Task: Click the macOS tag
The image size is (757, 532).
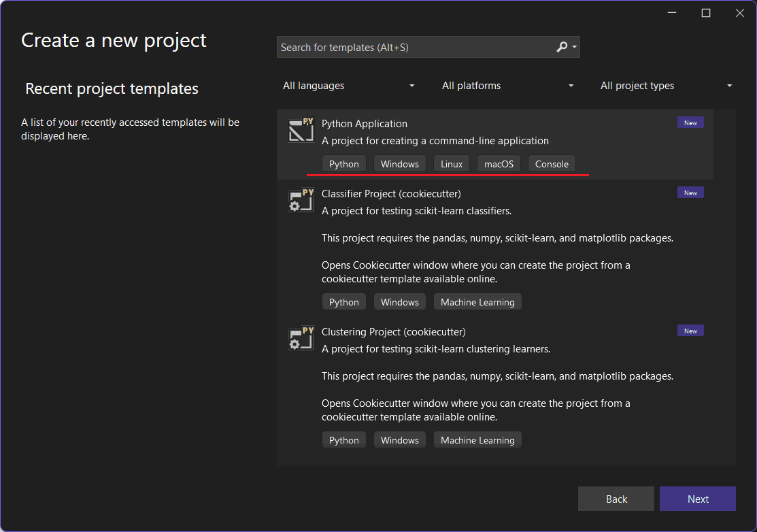Action: (499, 164)
